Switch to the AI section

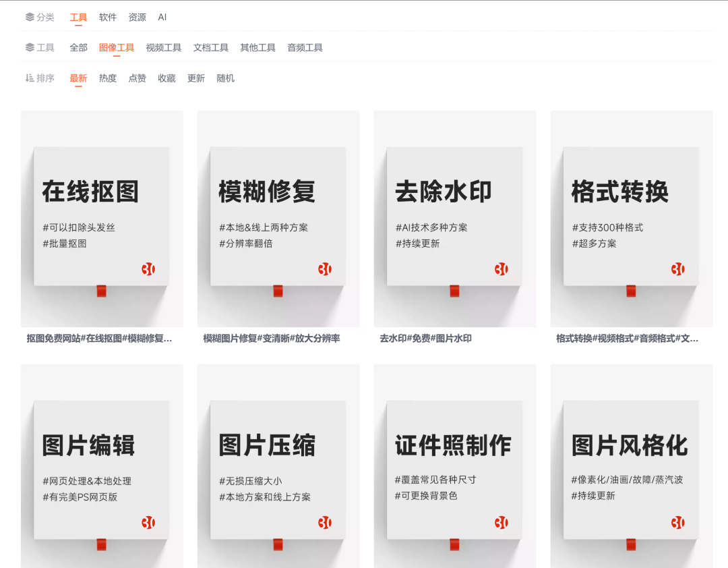click(162, 17)
